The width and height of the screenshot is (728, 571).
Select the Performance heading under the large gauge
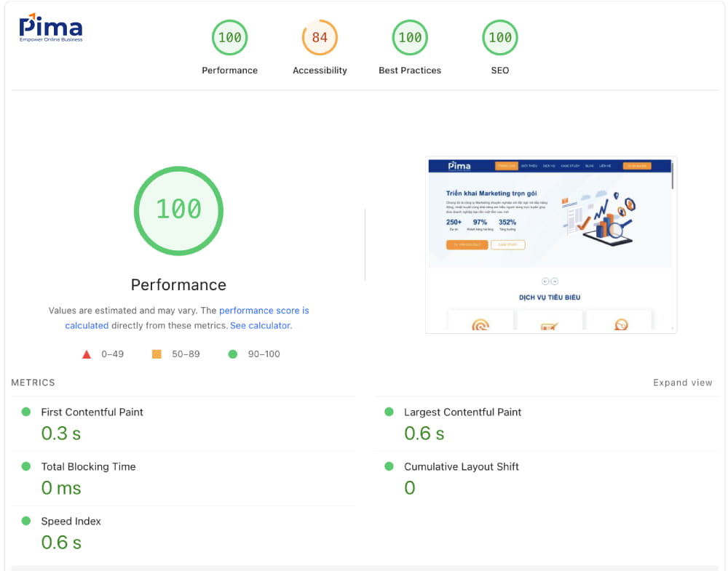178,284
